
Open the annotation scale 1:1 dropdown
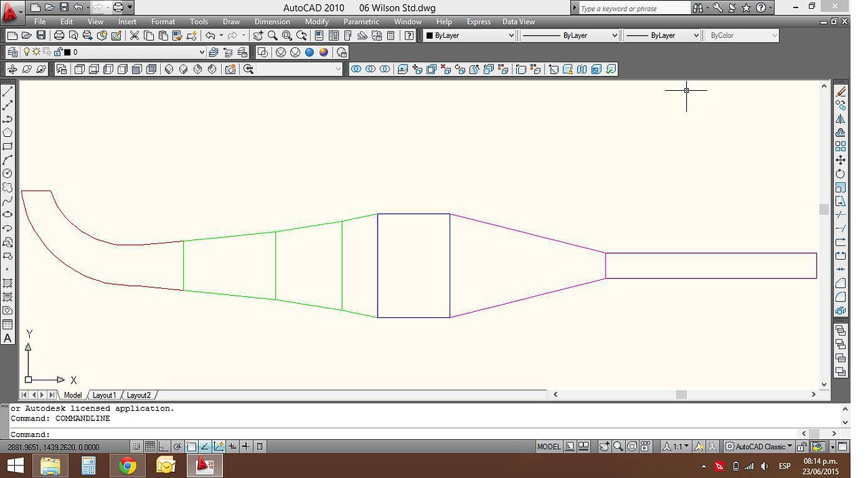676,447
